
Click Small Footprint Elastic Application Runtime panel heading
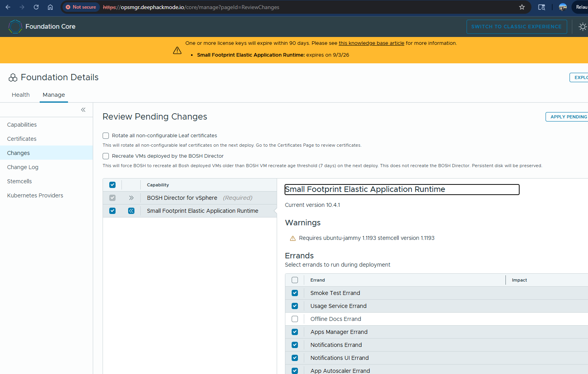(x=402, y=190)
